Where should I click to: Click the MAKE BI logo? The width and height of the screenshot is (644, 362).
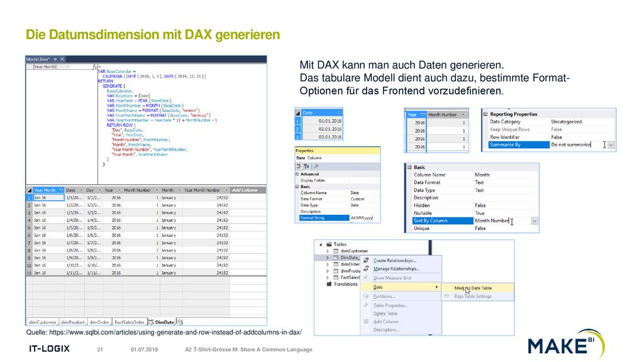566,344
